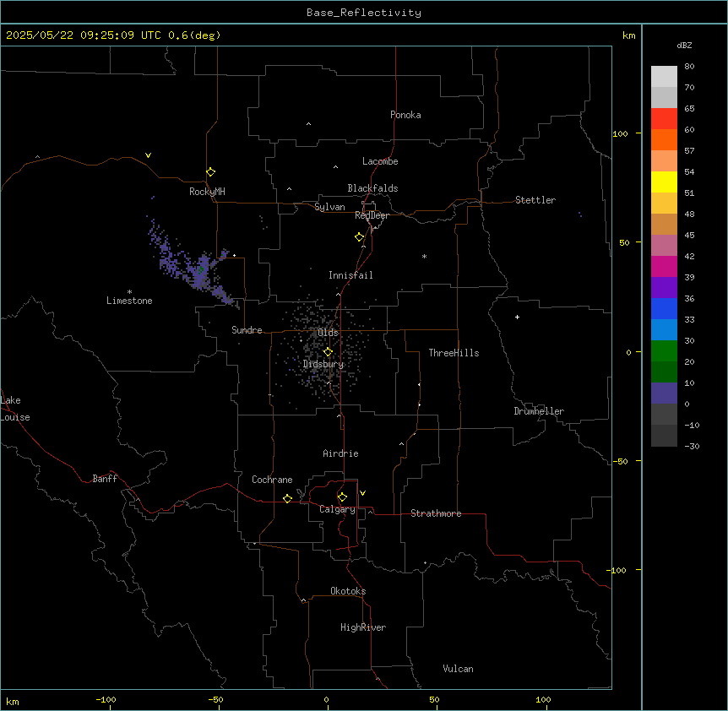The height and width of the screenshot is (711, 728).
Task: Click the RockyMH label
Action: point(207,192)
